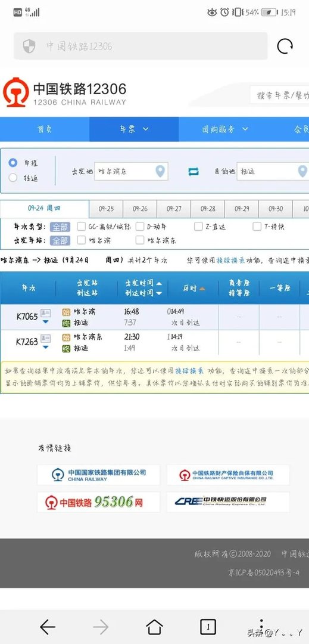Click the 始 origin badge in K7263 row

[x=66, y=337]
